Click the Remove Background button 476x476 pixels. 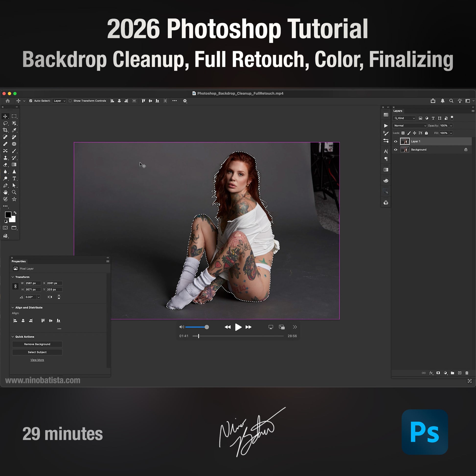[37, 344]
